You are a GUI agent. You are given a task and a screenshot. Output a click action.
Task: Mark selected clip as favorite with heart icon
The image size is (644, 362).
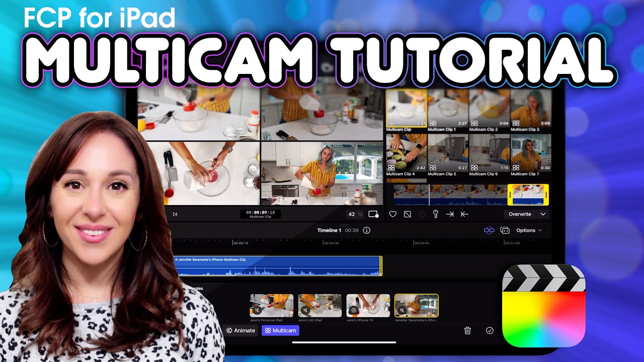tap(393, 214)
